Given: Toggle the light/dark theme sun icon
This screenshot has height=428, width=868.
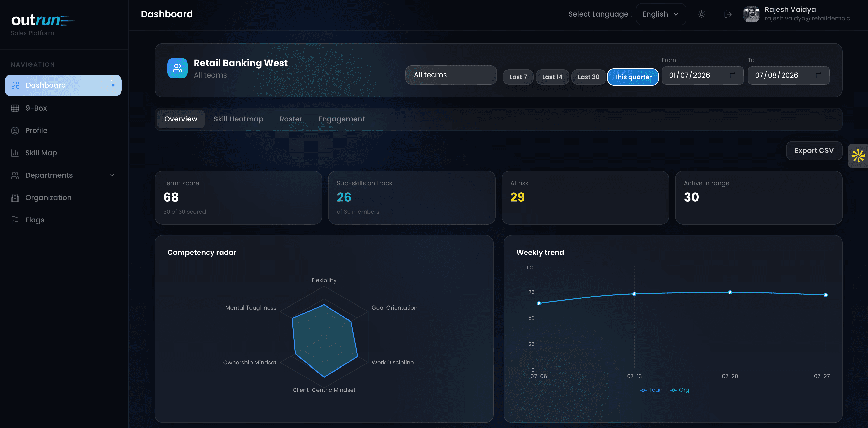Looking at the screenshot, I should pos(702,14).
